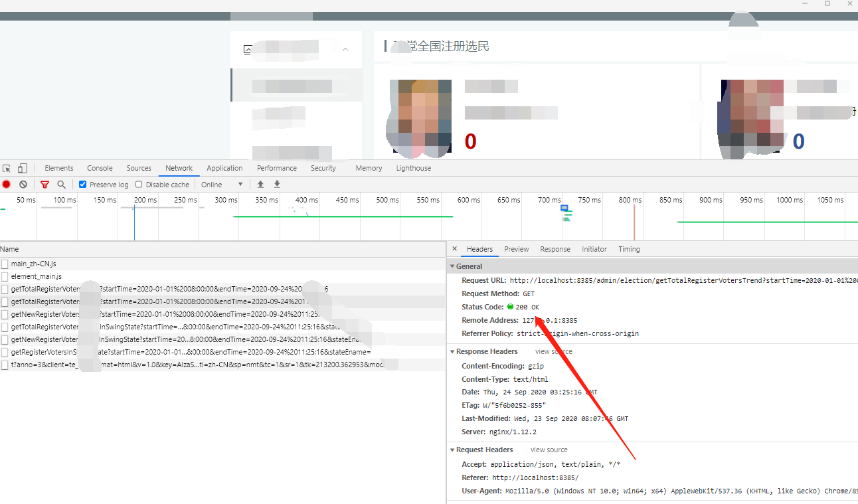Uncheck the Preserve log checkbox
Viewport: 858px width, 504px height.
tap(82, 184)
